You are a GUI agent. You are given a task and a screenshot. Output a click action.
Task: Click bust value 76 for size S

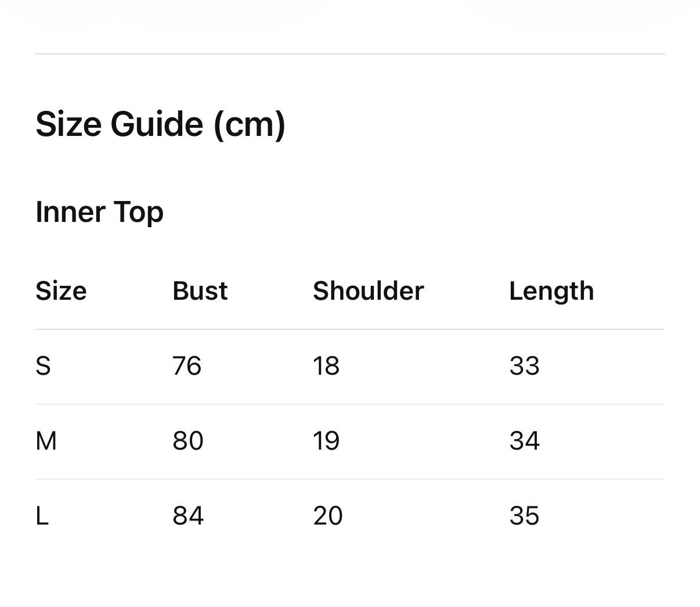(x=187, y=366)
